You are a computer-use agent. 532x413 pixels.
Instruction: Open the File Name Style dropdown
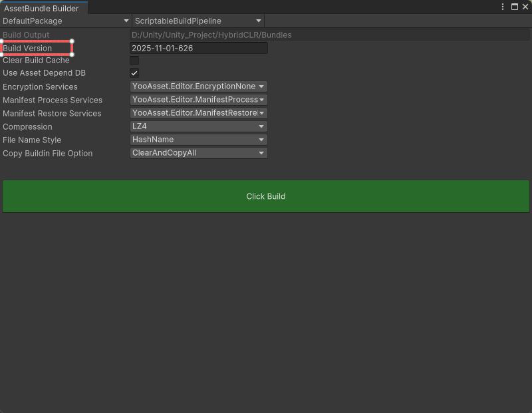tap(199, 140)
